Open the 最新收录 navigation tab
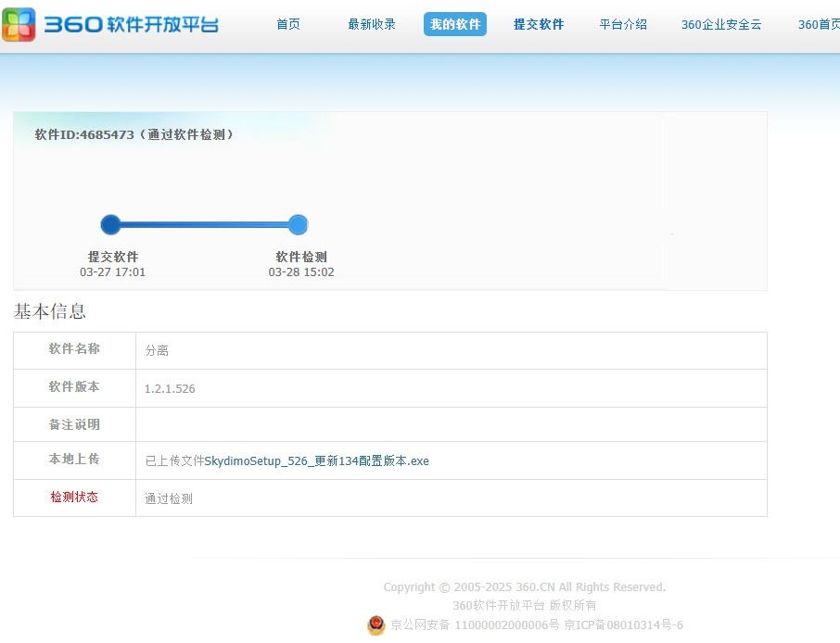 (372, 24)
